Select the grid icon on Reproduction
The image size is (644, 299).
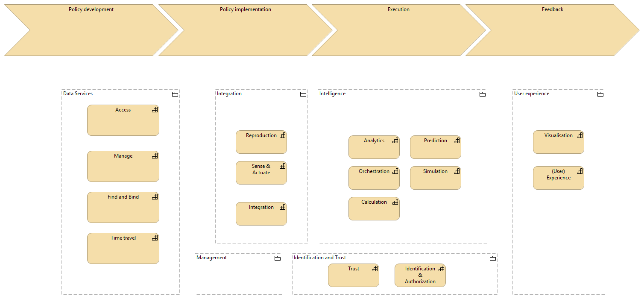(284, 135)
